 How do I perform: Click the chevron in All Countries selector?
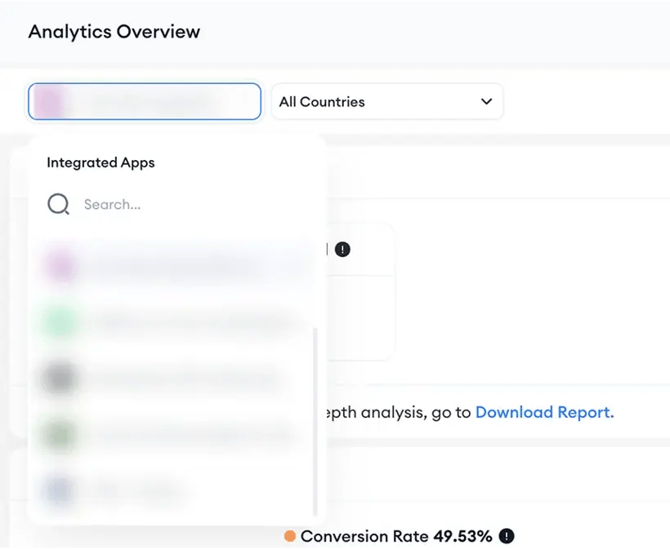(486, 102)
